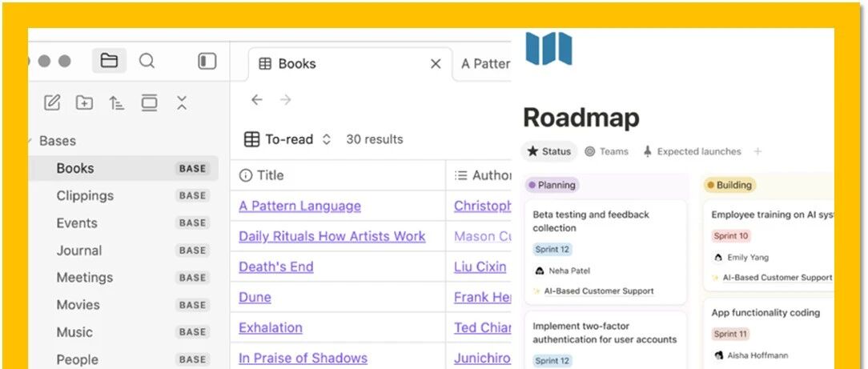The width and height of the screenshot is (868, 369).
Task: Click the new folder icon
Action: [84, 102]
